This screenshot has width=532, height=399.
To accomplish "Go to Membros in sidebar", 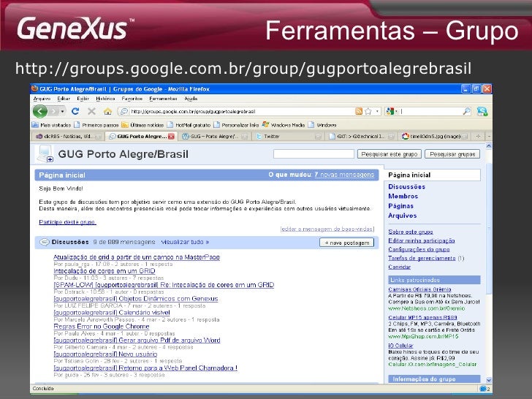I will pyautogui.click(x=403, y=196).
